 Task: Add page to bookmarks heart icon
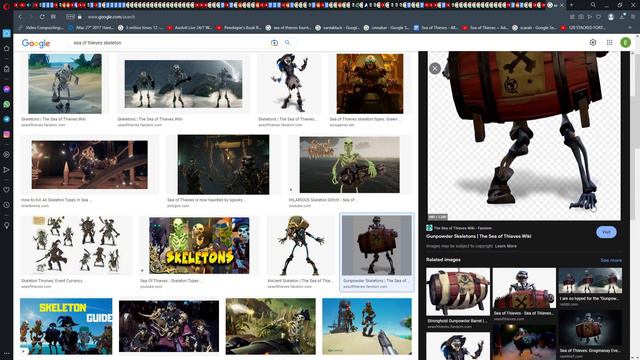598,17
